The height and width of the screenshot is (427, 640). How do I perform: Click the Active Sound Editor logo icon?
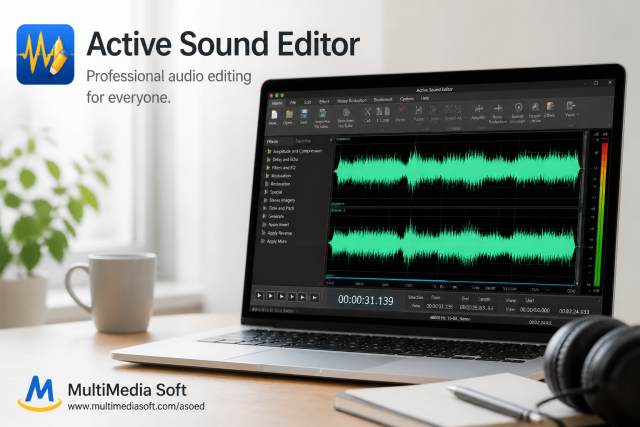coord(45,54)
